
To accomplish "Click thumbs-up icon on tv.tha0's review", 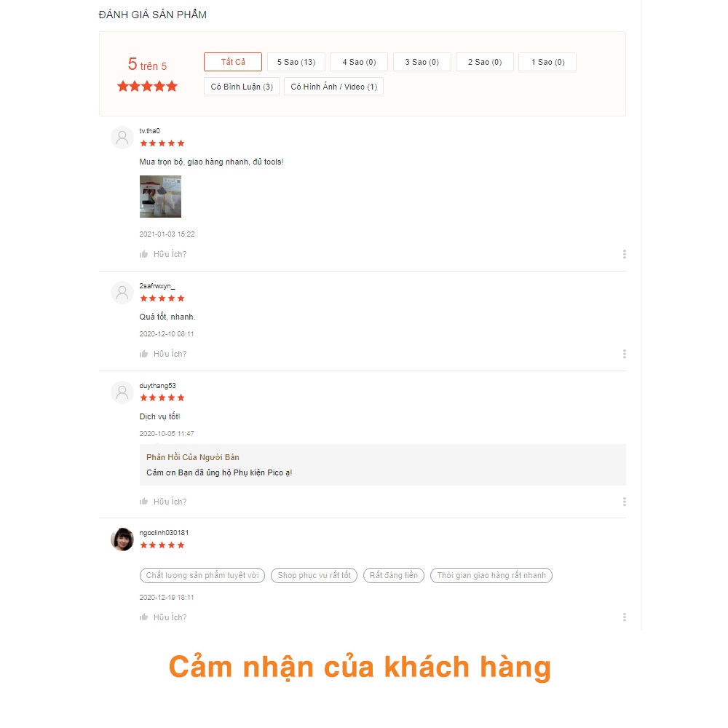I will pyautogui.click(x=143, y=254).
